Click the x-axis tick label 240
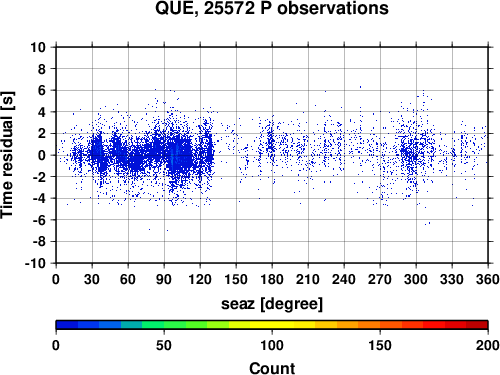 [344, 279]
